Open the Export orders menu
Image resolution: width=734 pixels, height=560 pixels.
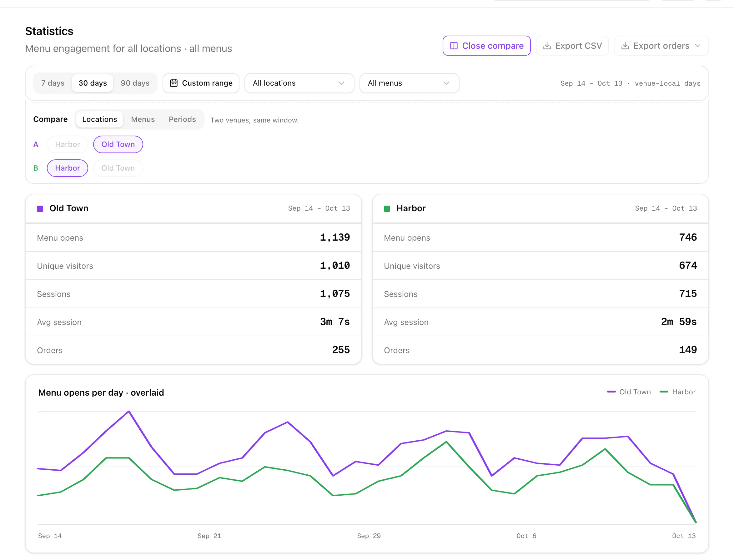pyautogui.click(x=661, y=46)
